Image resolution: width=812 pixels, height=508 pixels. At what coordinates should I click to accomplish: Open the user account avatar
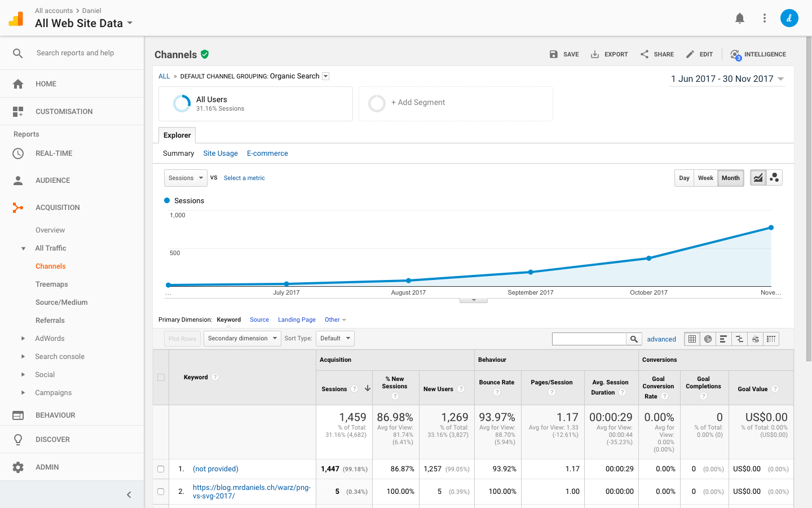tap(789, 18)
